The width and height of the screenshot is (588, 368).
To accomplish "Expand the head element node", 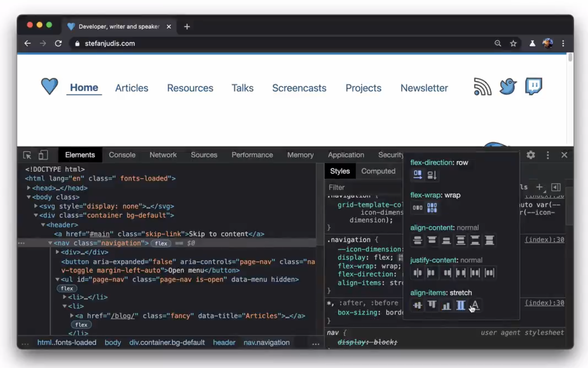I will pyautogui.click(x=29, y=188).
